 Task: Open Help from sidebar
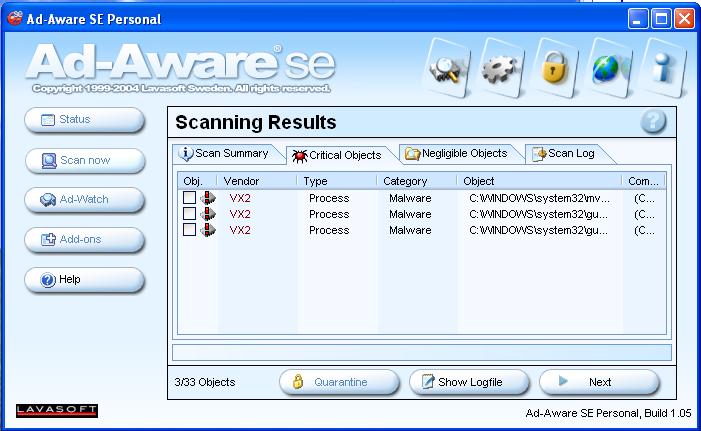(x=85, y=279)
